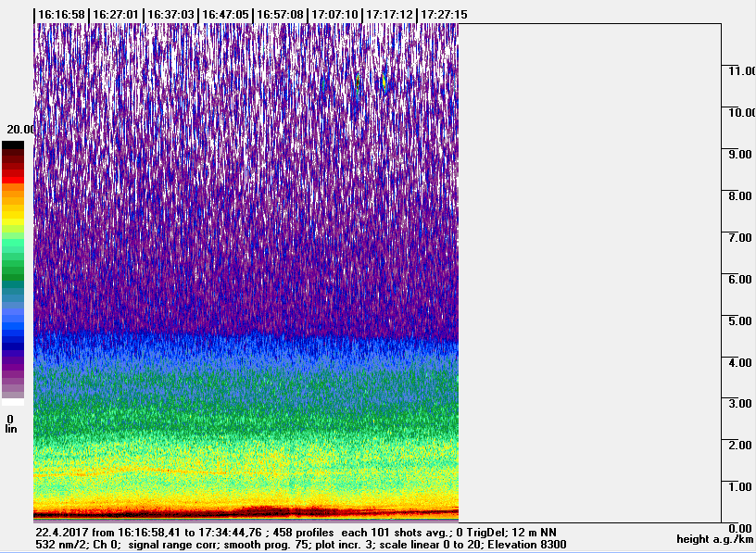Image resolution: width=756 pixels, height=553 pixels.
Task: Click the 'Elevation 8300' footer text
Action: (527, 545)
